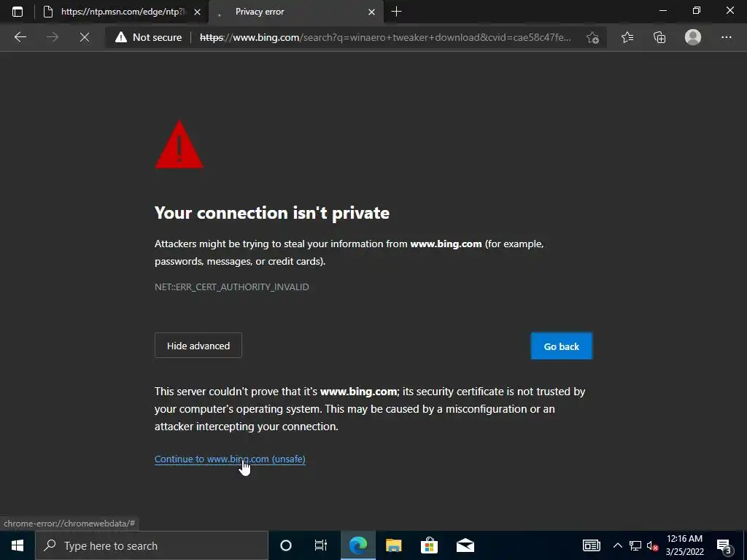The height and width of the screenshot is (560, 747).
Task: Open the clock showing 12:16 AM
Action: [x=684, y=545]
